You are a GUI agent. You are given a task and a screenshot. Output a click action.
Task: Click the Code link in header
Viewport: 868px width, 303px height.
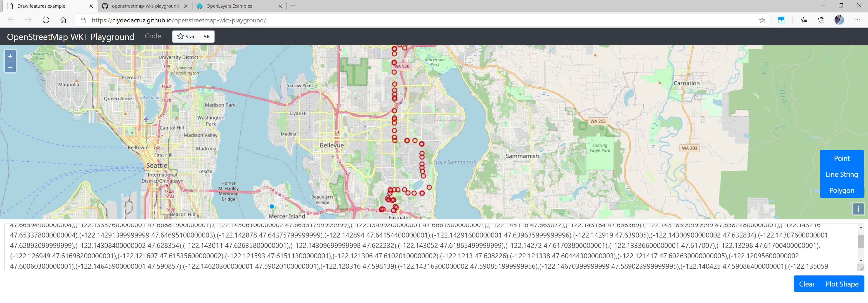point(153,36)
